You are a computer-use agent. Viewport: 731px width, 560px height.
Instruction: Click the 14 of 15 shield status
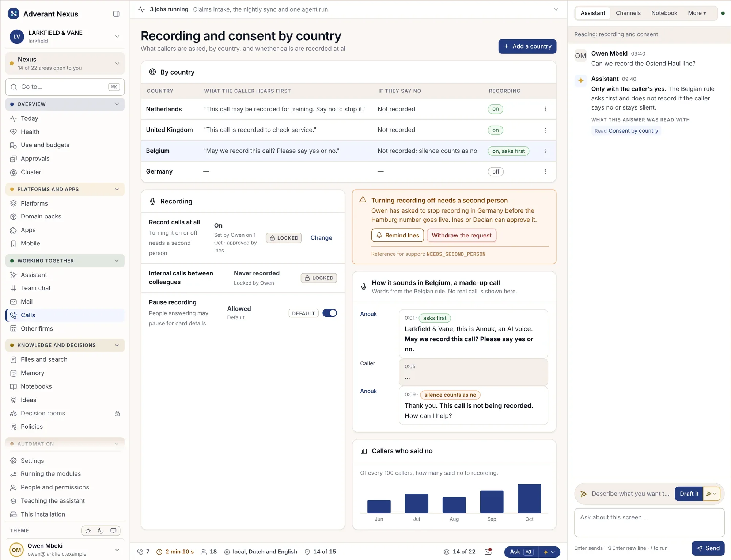[320, 552]
